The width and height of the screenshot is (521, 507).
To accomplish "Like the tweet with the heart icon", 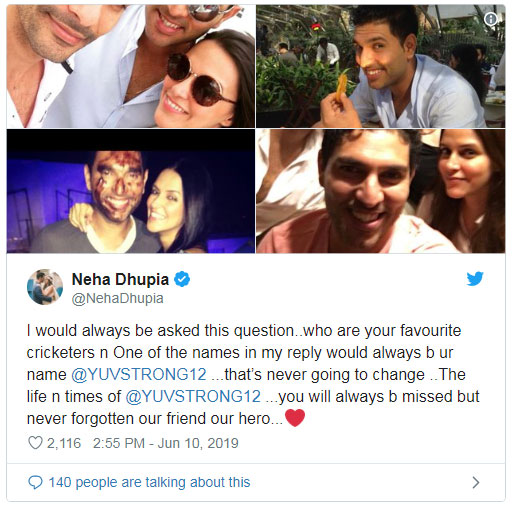I will click(x=35, y=443).
